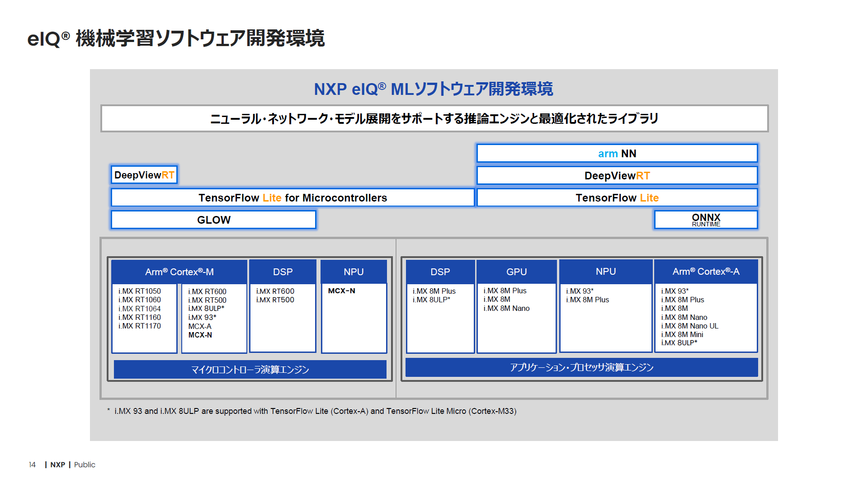
Task: Click i.MX 8M Nano under GPU
Action: tap(506, 308)
